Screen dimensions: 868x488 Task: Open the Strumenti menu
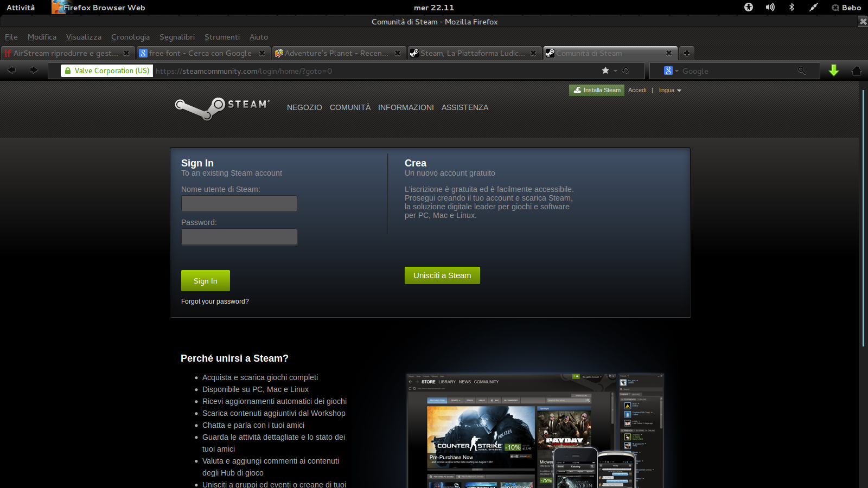(x=222, y=37)
